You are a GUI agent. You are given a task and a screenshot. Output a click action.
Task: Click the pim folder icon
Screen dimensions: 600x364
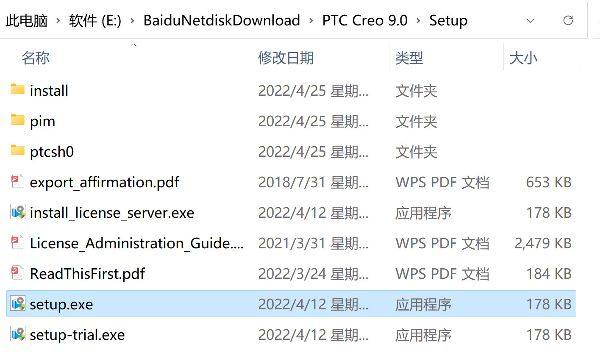(17, 120)
